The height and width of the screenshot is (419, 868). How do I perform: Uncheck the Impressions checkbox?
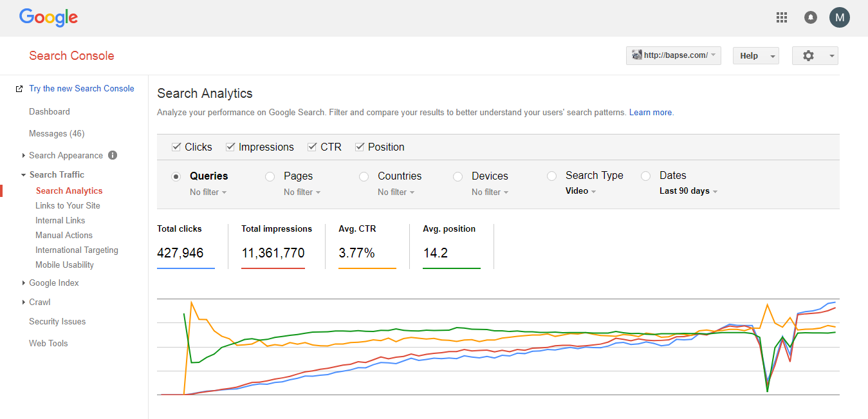[x=230, y=147]
